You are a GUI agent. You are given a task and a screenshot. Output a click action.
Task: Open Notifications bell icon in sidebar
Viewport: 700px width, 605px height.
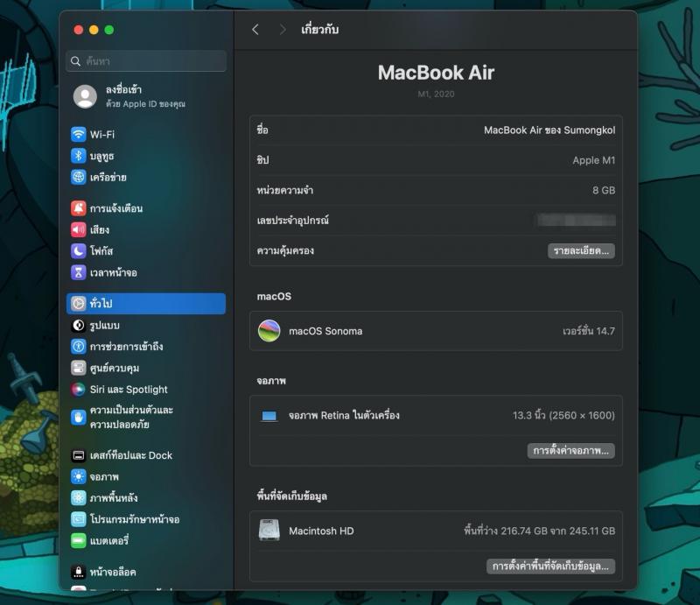pos(79,208)
